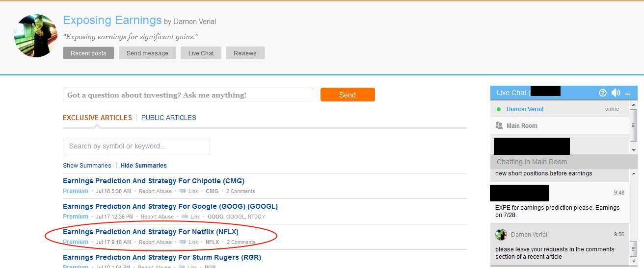Click Premium label on Google article
The width and height of the screenshot is (644, 268).
tap(76, 217)
